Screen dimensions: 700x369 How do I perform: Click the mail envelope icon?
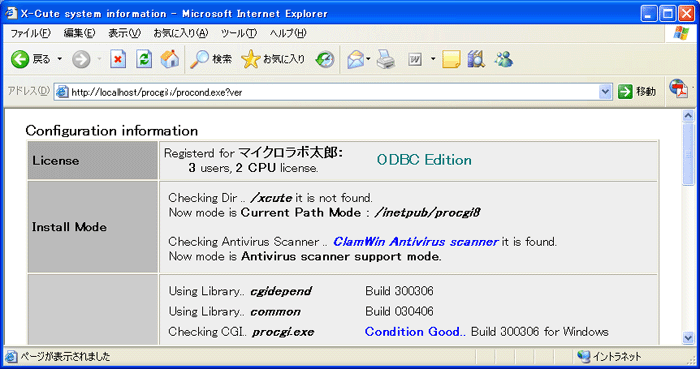[x=356, y=59]
